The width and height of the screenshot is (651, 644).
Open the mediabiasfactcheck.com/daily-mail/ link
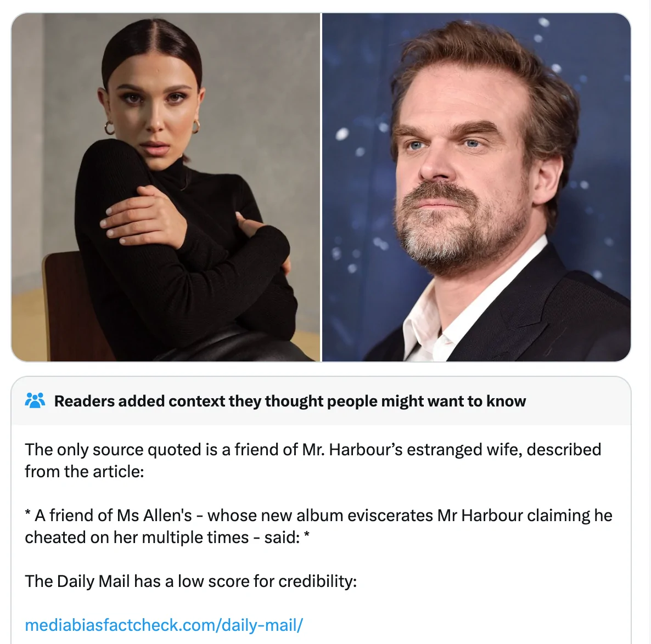click(x=164, y=625)
